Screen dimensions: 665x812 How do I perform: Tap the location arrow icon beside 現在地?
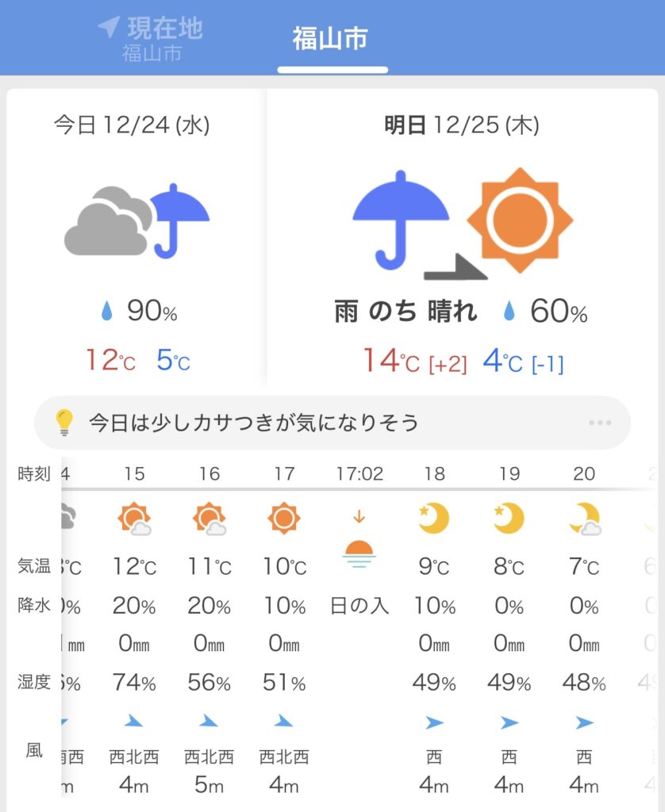[108, 28]
